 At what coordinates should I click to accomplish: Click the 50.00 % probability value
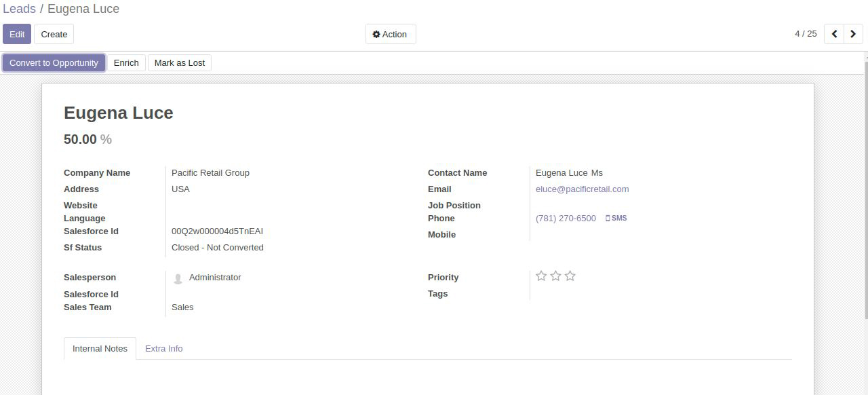(x=87, y=139)
